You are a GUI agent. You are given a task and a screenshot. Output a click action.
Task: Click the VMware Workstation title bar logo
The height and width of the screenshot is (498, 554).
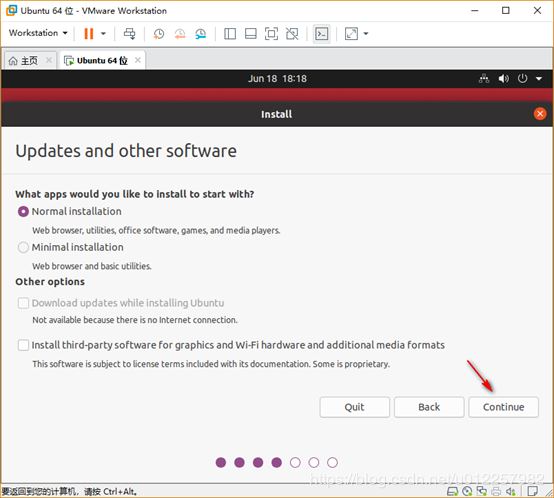[12, 10]
